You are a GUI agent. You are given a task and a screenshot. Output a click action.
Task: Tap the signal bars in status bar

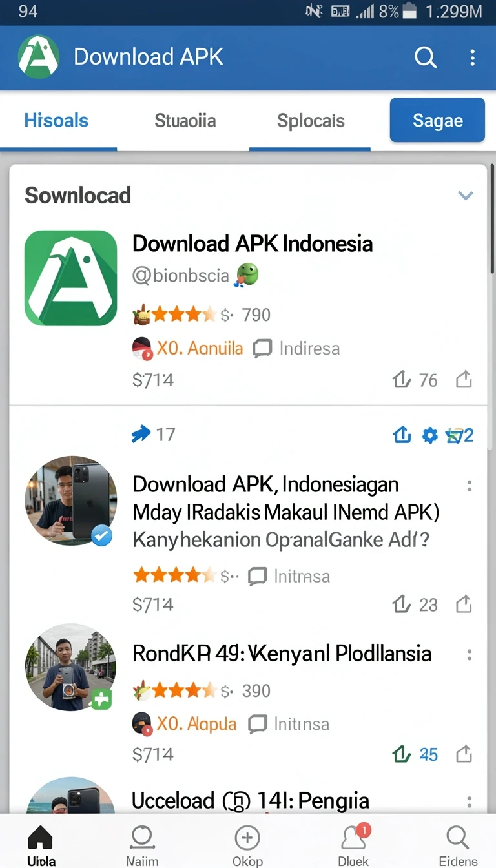click(365, 12)
